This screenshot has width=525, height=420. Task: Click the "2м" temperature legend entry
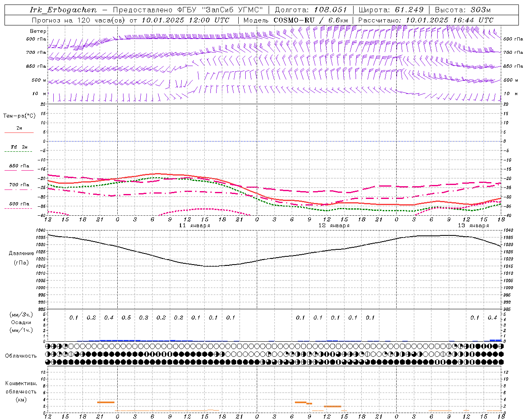coord(19,128)
